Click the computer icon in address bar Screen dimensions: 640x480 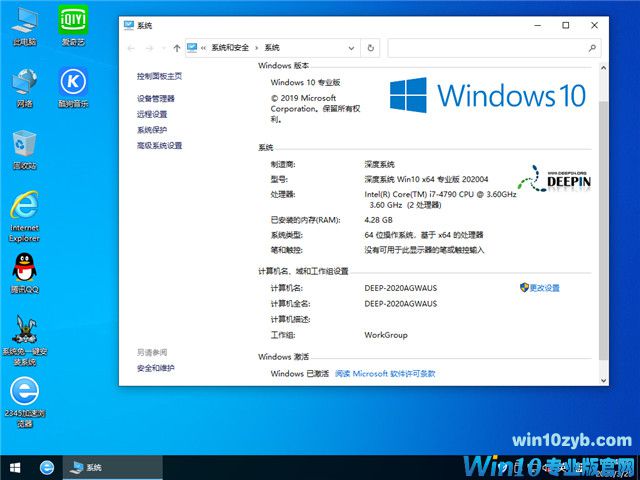click(192, 48)
